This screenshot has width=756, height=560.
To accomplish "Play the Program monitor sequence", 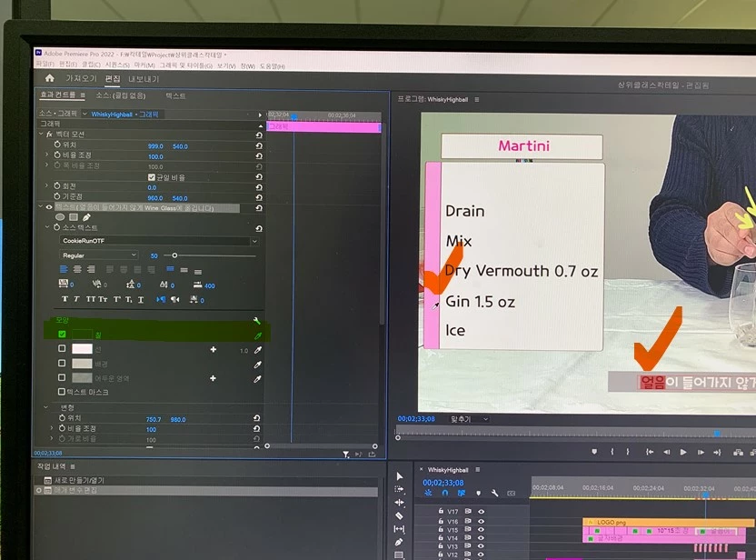I will coord(682,452).
